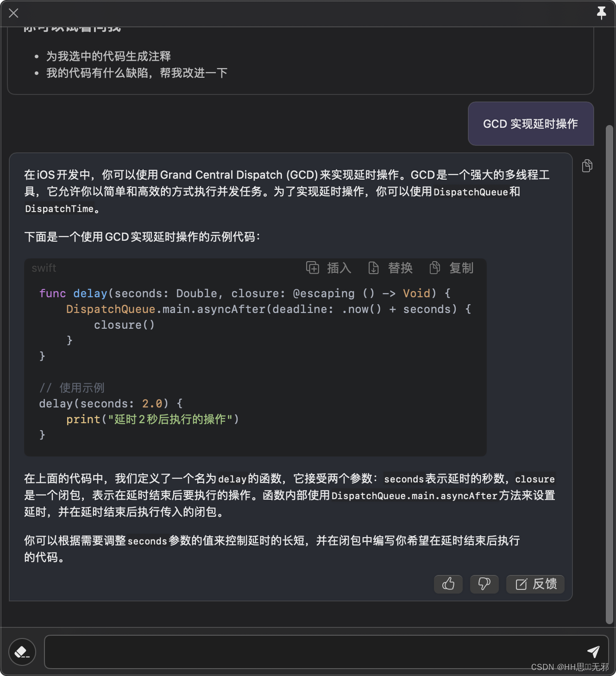Viewport: 616px width, 676px height.
Task: Click the vertical scrollbar of chat
Action: tap(610, 374)
